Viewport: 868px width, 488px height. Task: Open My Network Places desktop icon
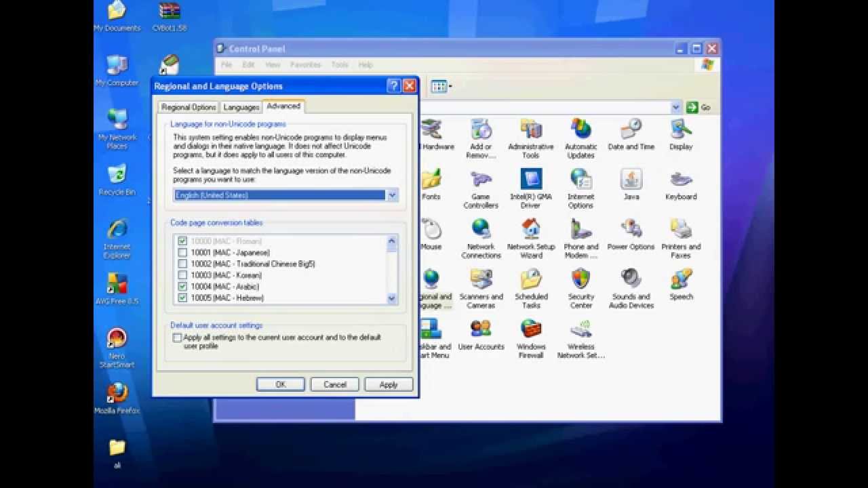(x=117, y=129)
